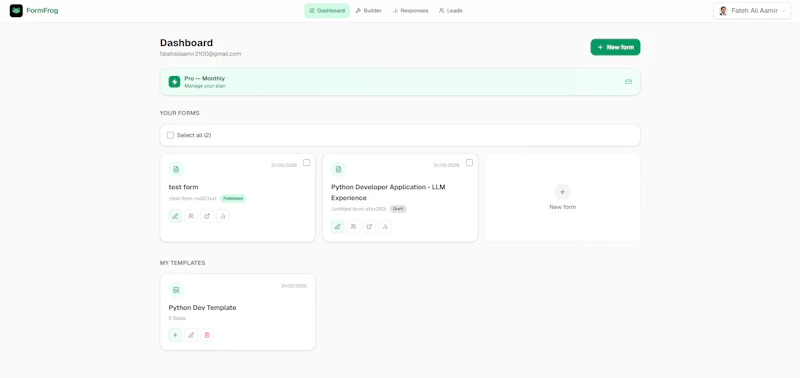Open Python Developer Application external link icon

(x=369, y=226)
